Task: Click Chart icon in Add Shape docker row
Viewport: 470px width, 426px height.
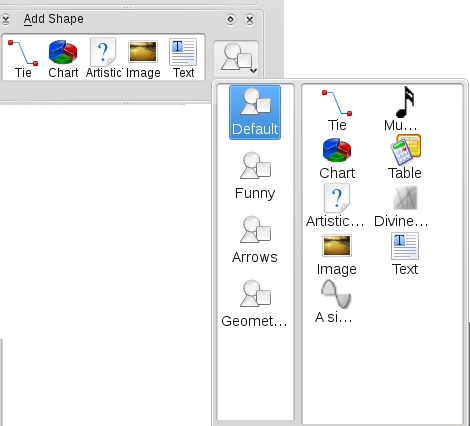Action: coord(63,59)
